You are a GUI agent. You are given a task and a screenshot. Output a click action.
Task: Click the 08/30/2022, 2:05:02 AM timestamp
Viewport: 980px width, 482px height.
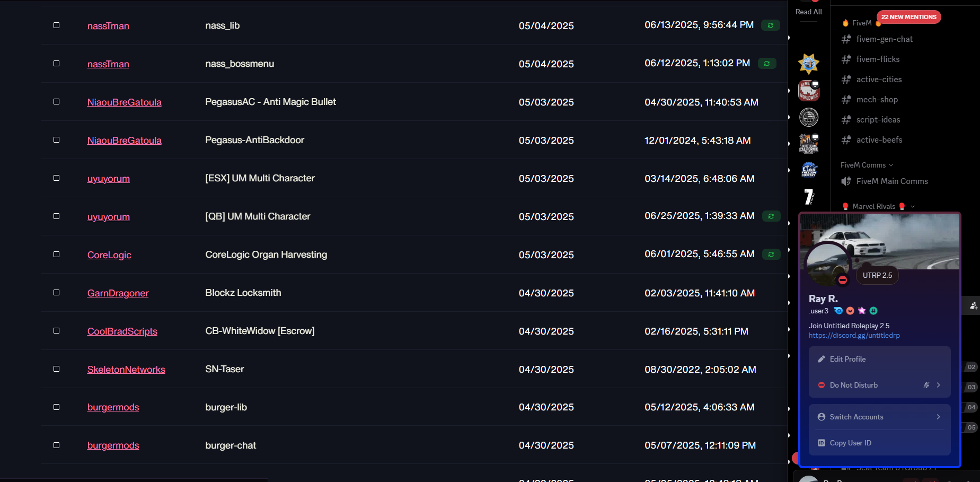700,370
